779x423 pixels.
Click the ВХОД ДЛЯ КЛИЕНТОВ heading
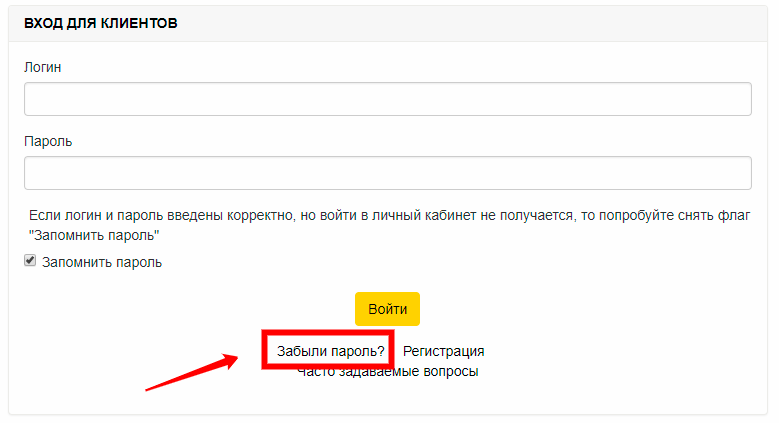point(101,23)
